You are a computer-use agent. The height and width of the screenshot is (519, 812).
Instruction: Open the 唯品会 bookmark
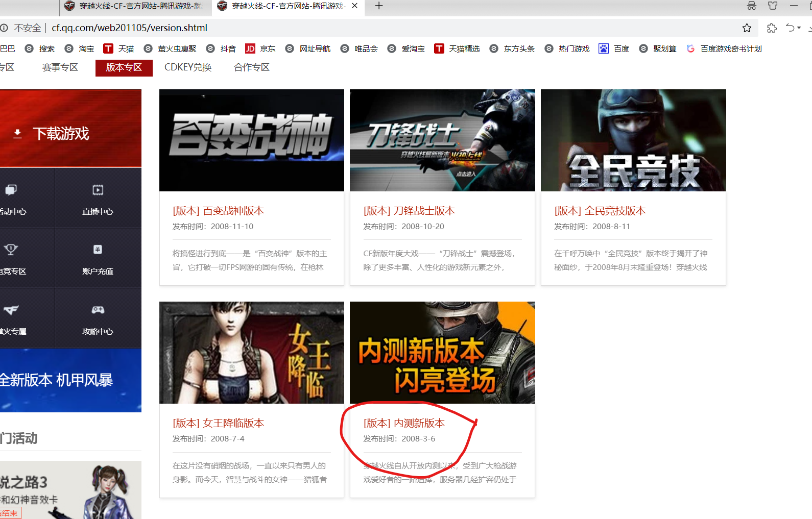point(359,48)
